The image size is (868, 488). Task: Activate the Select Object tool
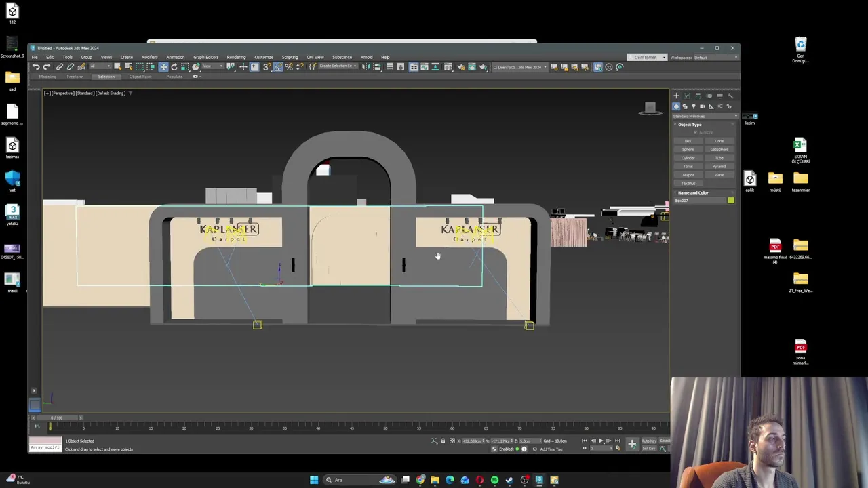(x=118, y=67)
